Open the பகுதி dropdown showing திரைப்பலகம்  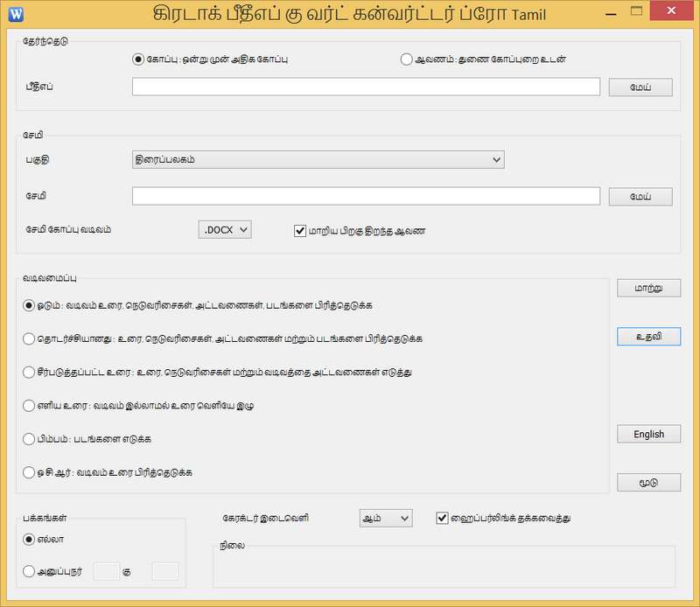tap(318, 159)
